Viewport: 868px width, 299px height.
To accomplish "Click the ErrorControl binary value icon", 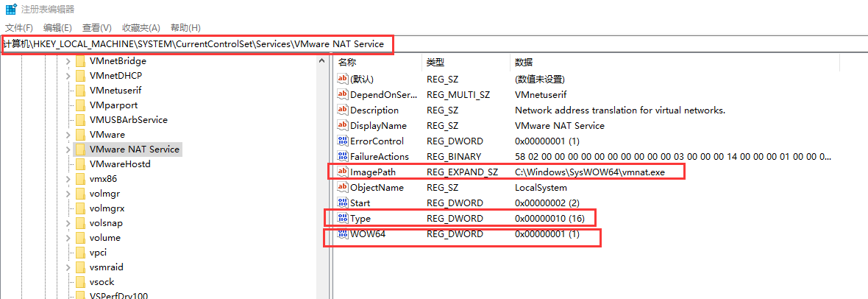I will (343, 141).
